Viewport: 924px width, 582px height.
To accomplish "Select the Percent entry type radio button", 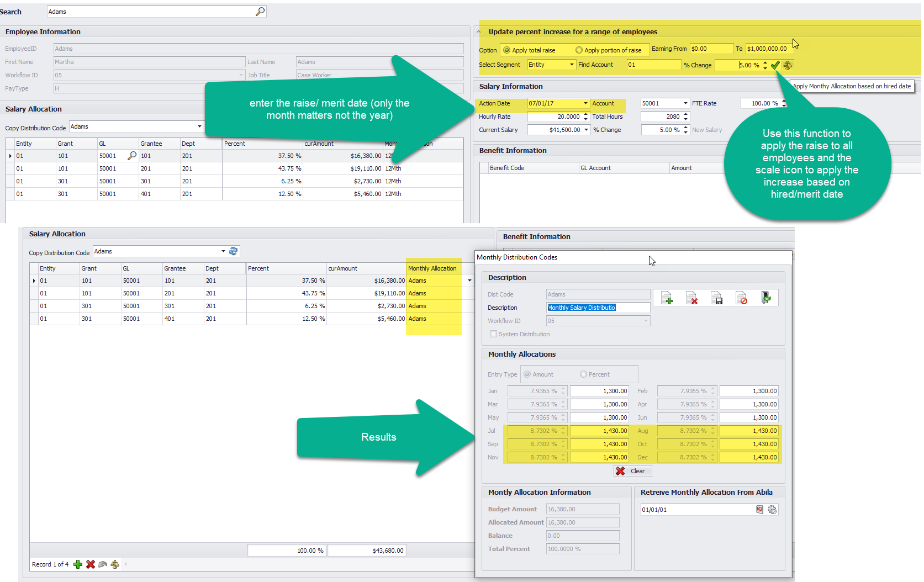I will click(x=583, y=374).
